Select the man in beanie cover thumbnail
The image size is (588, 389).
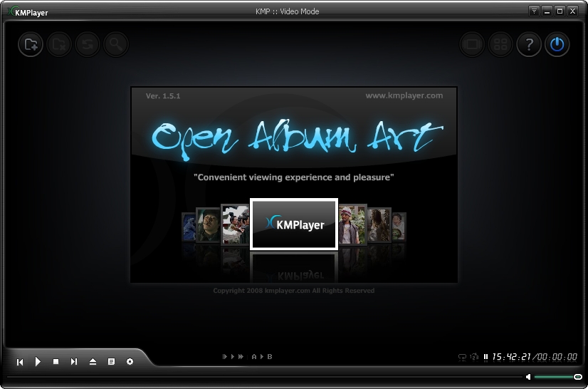[352, 224]
